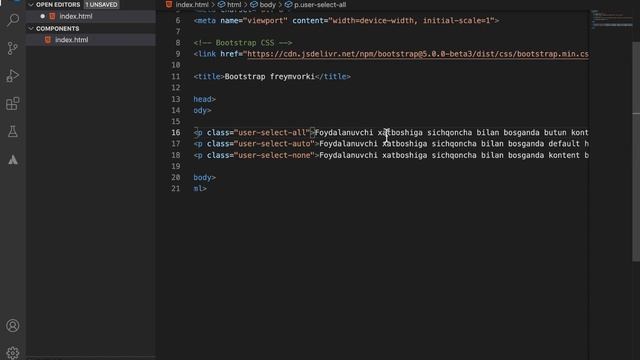This screenshot has height=360, width=640.
Task: Click the editor vertical scrollbar thumb
Action: tap(636, 151)
